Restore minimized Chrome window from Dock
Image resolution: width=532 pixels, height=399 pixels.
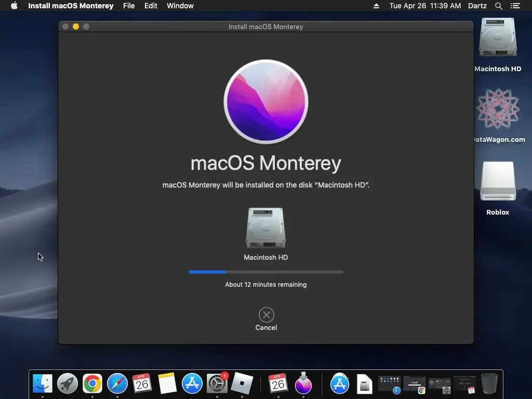[x=415, y=384]
